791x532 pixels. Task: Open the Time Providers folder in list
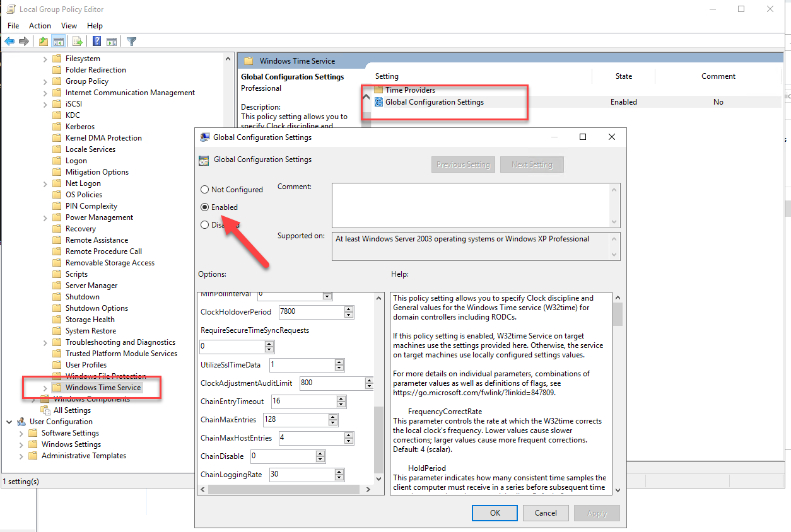[410, 90]
